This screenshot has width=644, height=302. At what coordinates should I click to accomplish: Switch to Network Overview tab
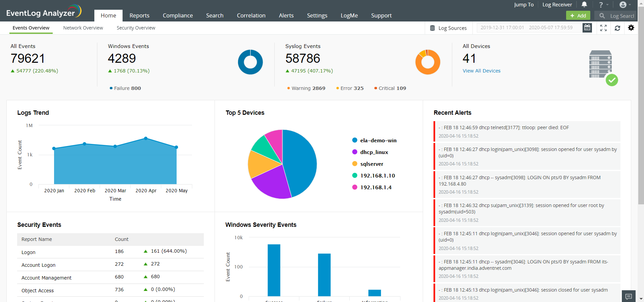pyautogui.click(x=83, y=28)
